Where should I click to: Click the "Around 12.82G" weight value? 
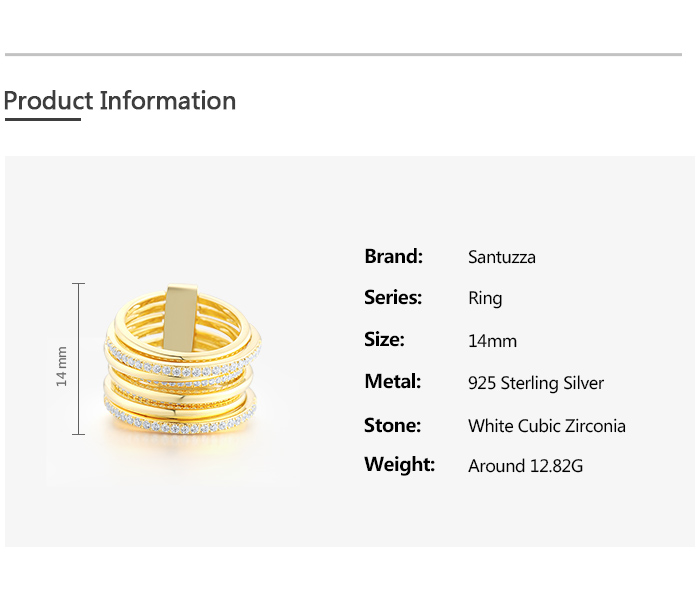pyautogui.click(x=525, y=466)
